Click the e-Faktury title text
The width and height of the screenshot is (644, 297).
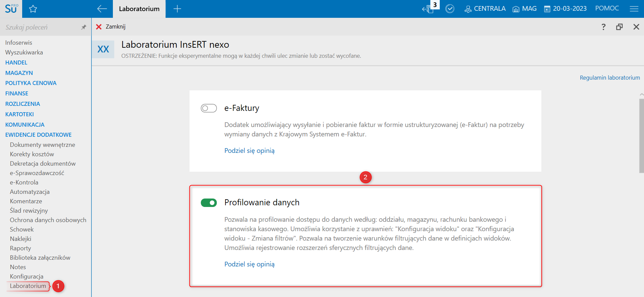coord(242,108)
